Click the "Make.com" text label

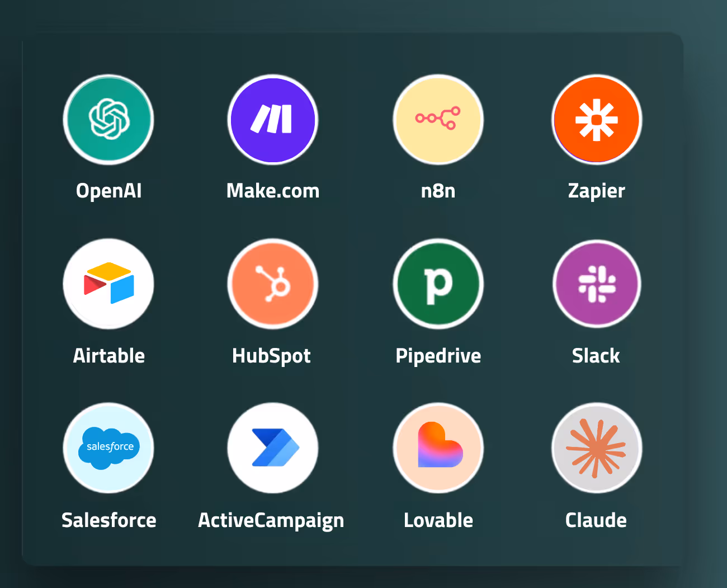coord(273,191)
